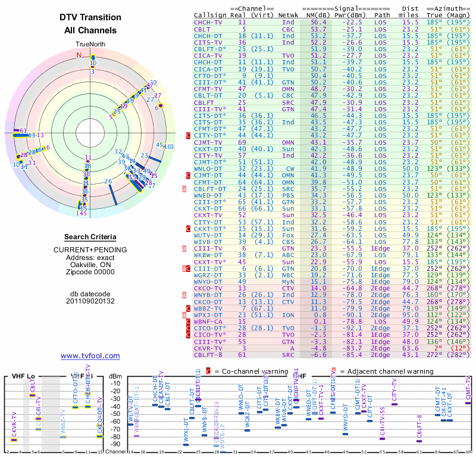Click the -6.6 NM value for CBLFT-8

point(318,355)
